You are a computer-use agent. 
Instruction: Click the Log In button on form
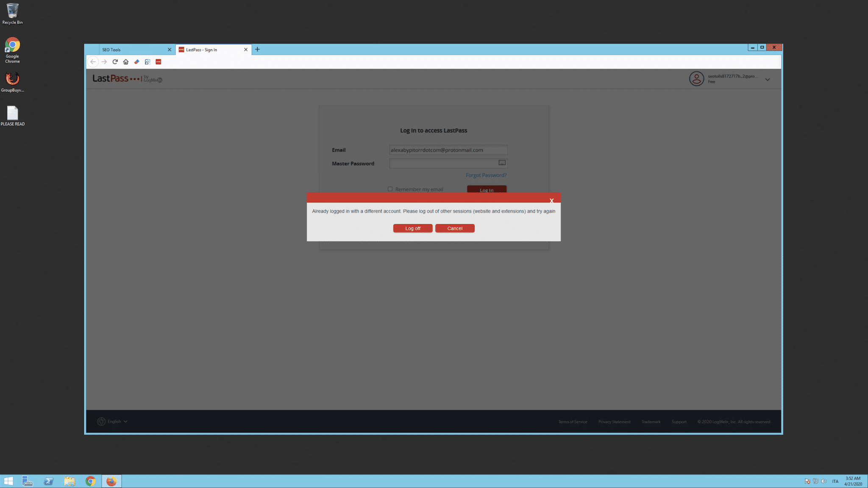(x=487, y=189)
